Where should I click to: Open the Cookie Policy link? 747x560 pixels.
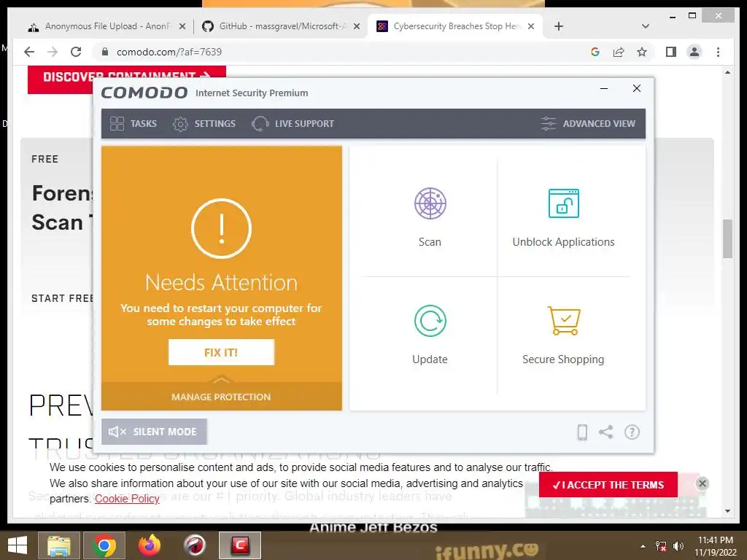click(x=127, y=499)
